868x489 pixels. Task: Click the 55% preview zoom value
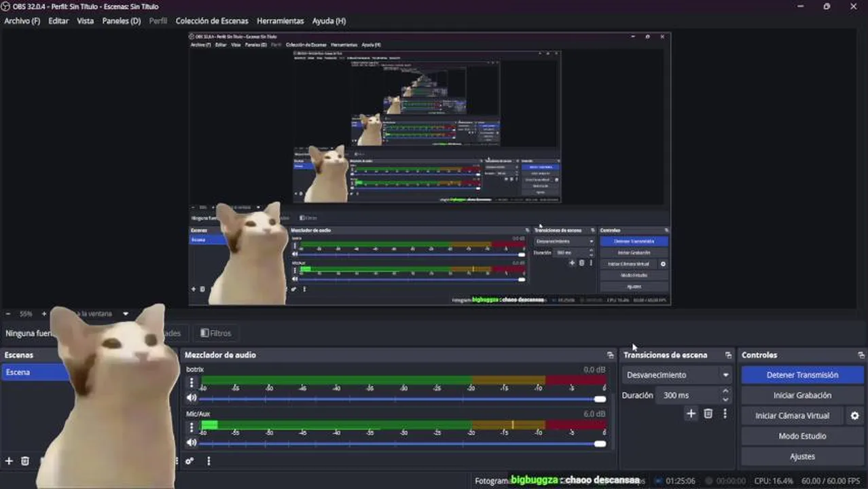click(x=26, y=314)
